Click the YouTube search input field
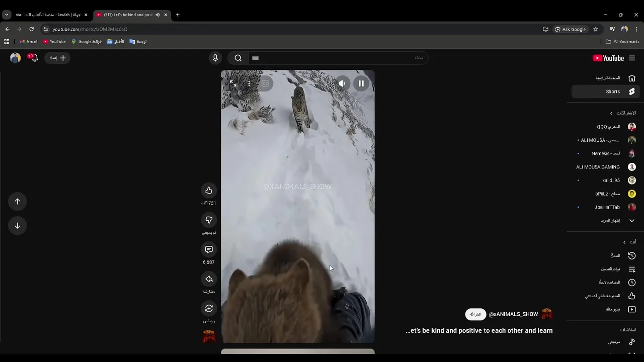The image size is (644, 362). [338, 58]
